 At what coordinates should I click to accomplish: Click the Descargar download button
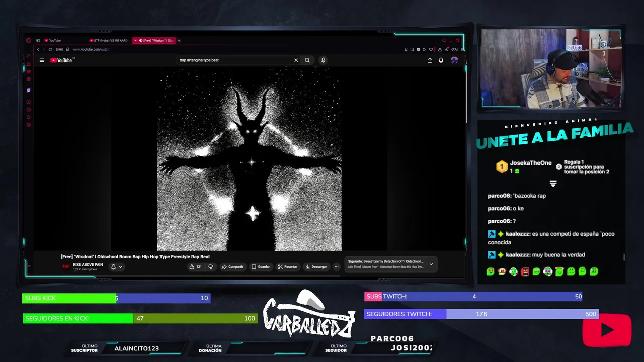click(316, 267)
